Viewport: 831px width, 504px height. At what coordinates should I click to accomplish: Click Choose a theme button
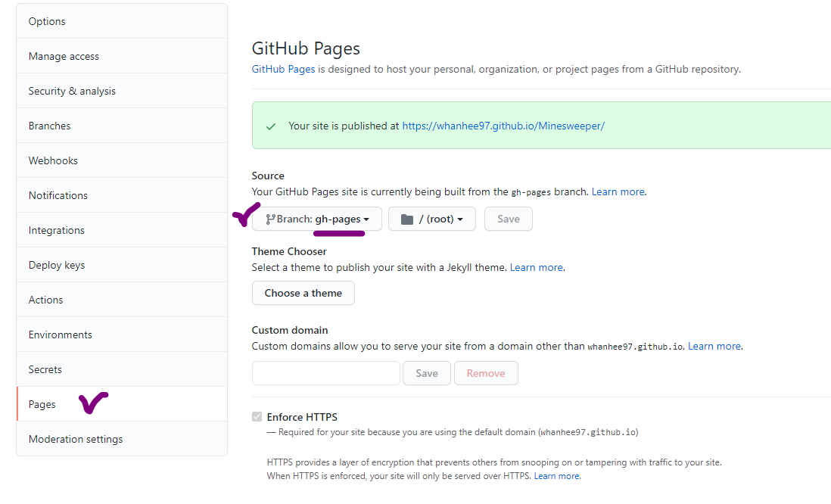pos(303,293)
